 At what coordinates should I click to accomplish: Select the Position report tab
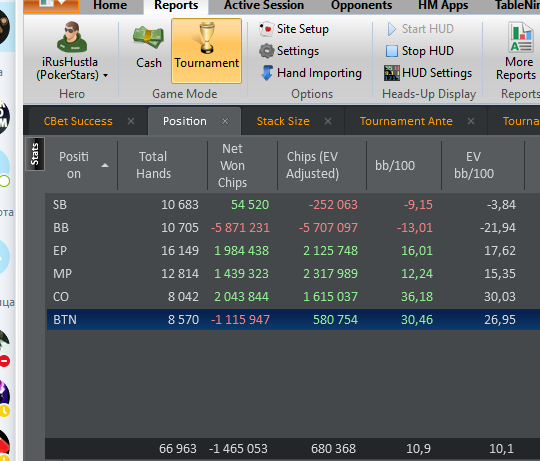click(185, 121)
